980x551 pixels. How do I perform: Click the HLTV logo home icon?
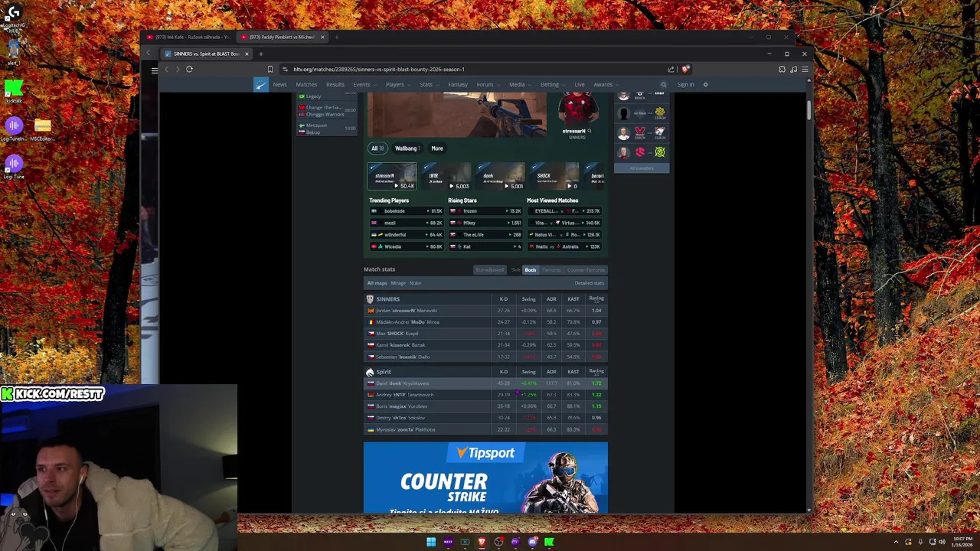(261, 84)
